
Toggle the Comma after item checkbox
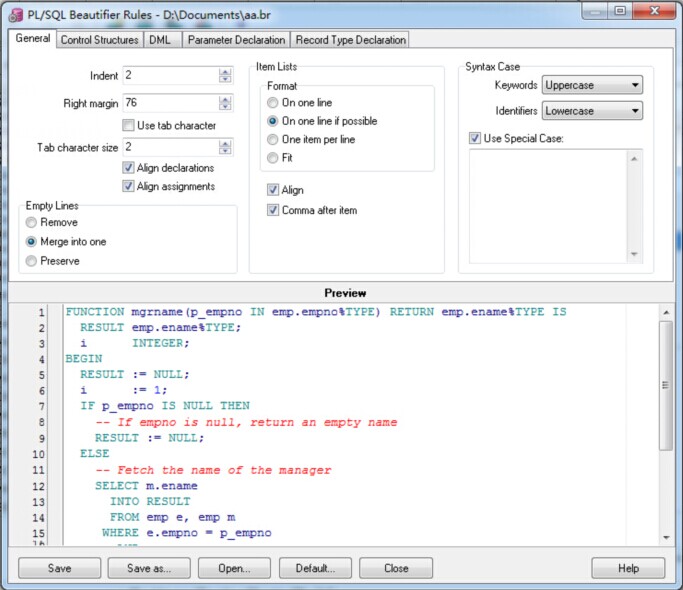tap(273, 210)
